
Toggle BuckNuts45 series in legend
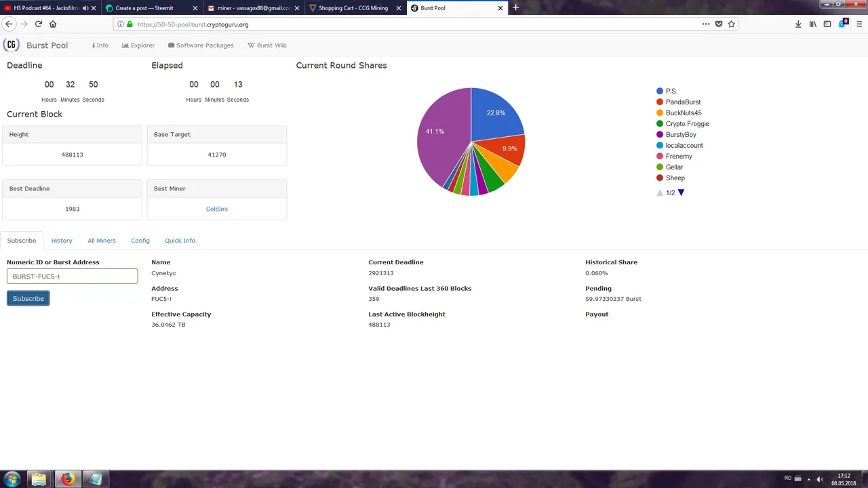click(679, 113)
